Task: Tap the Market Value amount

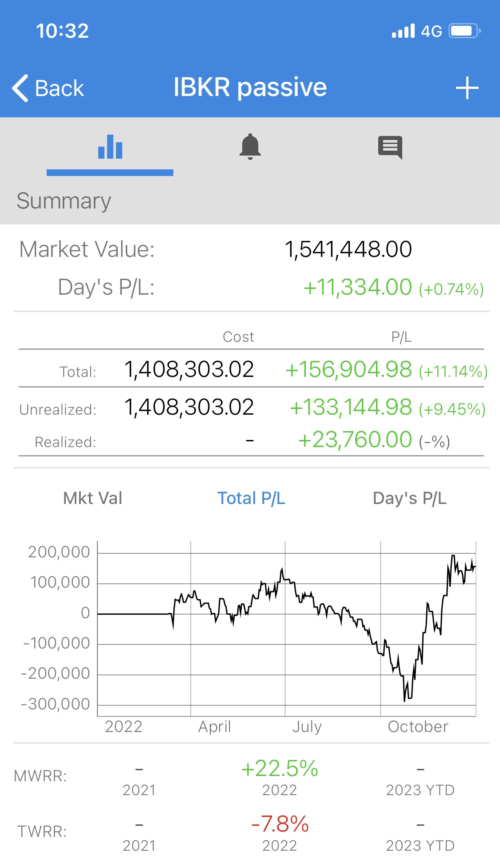Action: click(x=348, y=249)
